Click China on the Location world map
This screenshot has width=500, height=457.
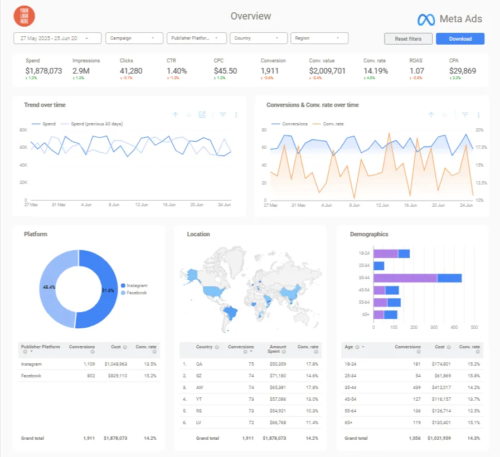pyautogui.click(x=289, y=293)
